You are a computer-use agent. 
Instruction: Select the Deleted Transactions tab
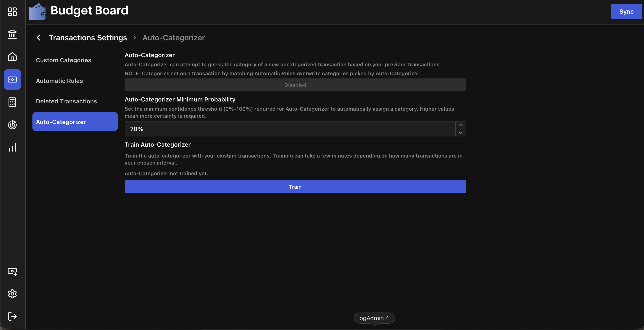[75, 101]
